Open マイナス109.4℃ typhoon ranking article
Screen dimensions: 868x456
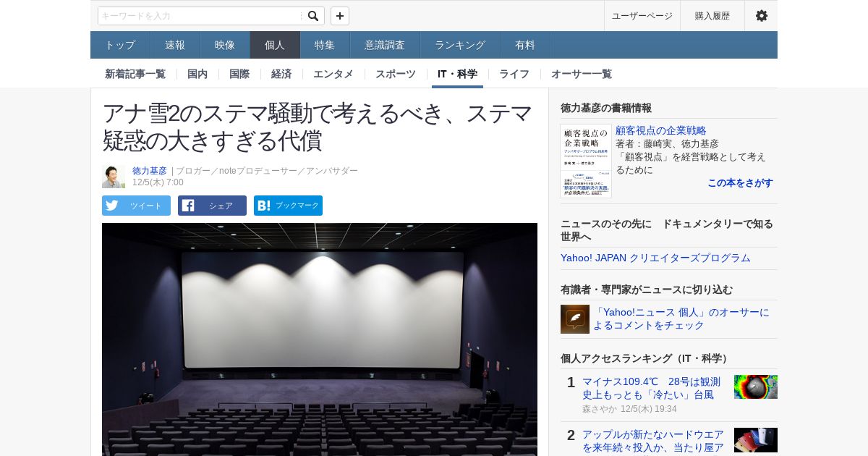tap(652, 388)
